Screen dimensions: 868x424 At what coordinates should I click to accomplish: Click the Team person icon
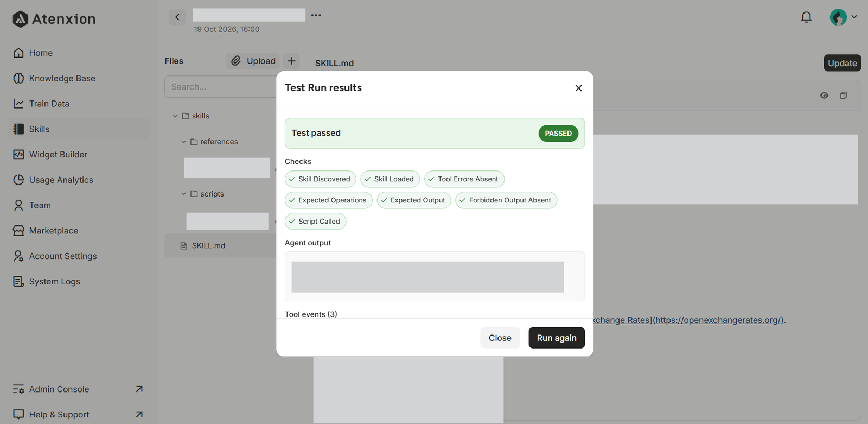coord(18,205)
